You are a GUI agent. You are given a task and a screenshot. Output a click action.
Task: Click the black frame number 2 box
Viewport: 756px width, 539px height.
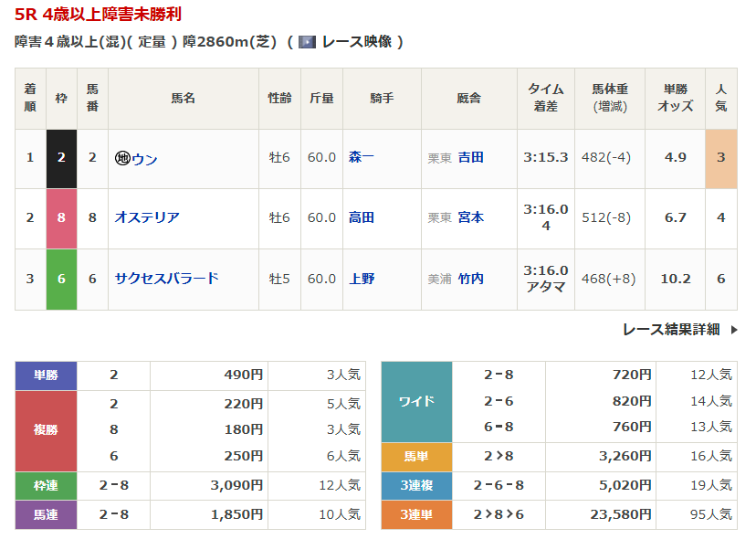click(x=61, y=157)
